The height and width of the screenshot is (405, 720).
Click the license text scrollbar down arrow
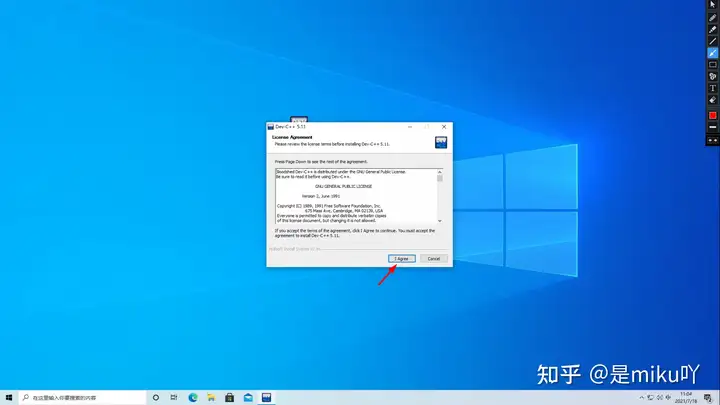[439, 221]
